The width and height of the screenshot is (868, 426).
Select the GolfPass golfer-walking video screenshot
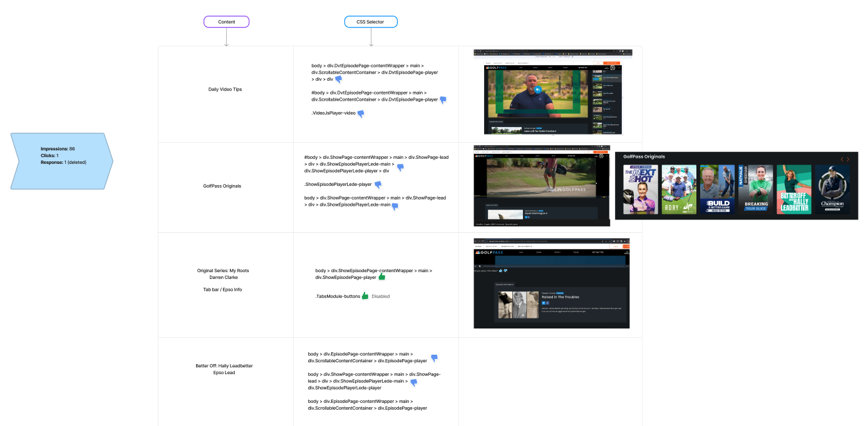tap(542, 186)
